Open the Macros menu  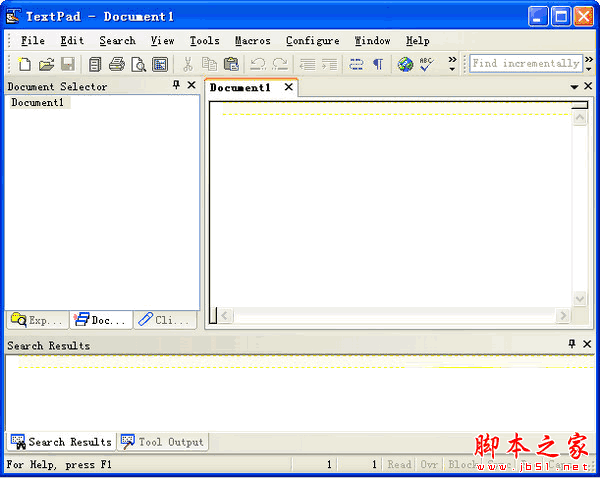tap(253, 41)
